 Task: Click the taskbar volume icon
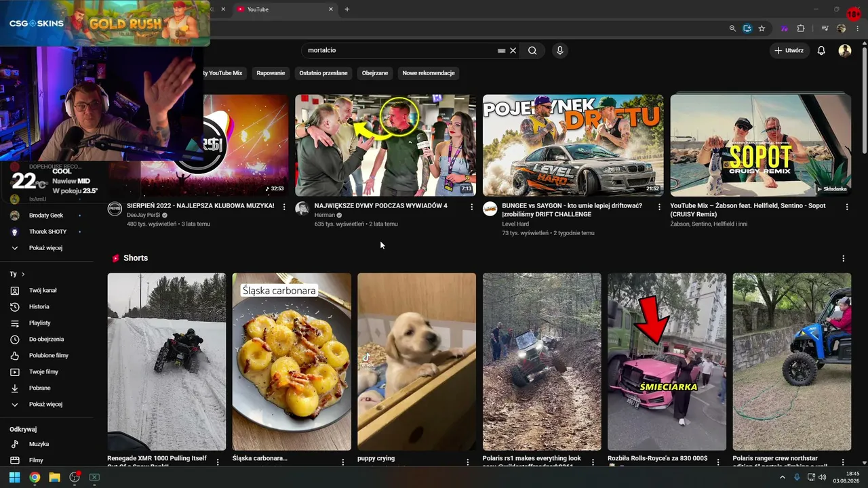(x=823, y=477)
